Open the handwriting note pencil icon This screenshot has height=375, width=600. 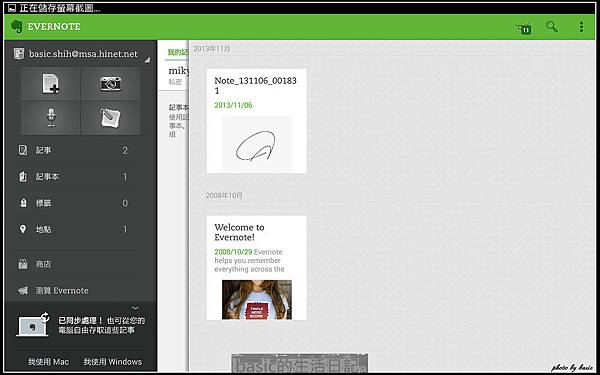tap(111, 118)
